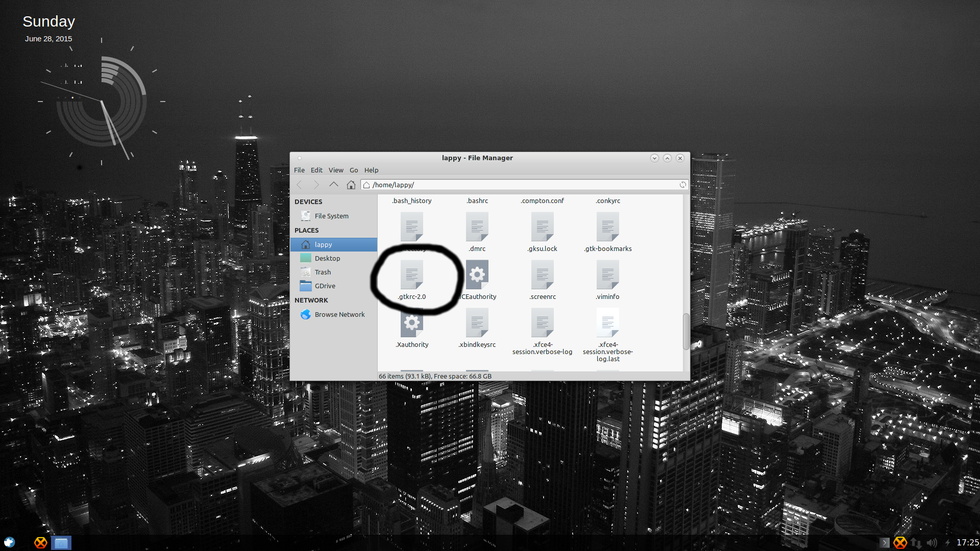The image size is (980, 551).
Task: Expand hidden tray icons with the arrow button
Action: tap(885, 543)
